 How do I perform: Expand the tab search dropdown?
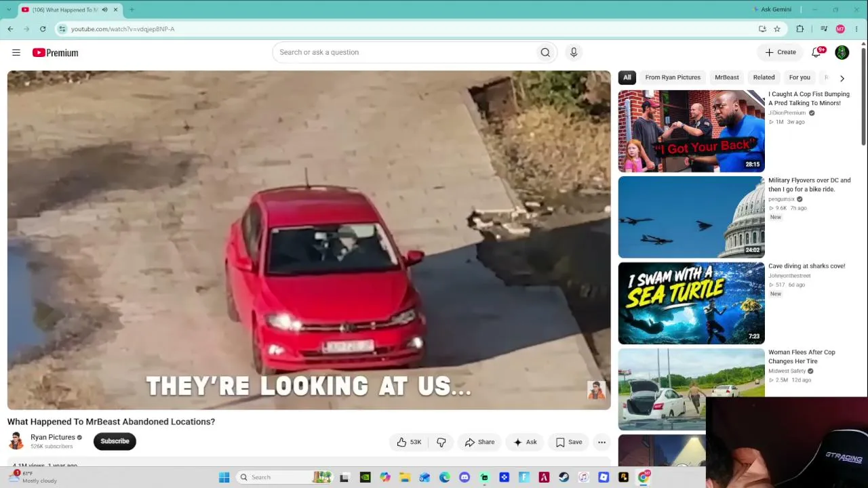(9, 9)
